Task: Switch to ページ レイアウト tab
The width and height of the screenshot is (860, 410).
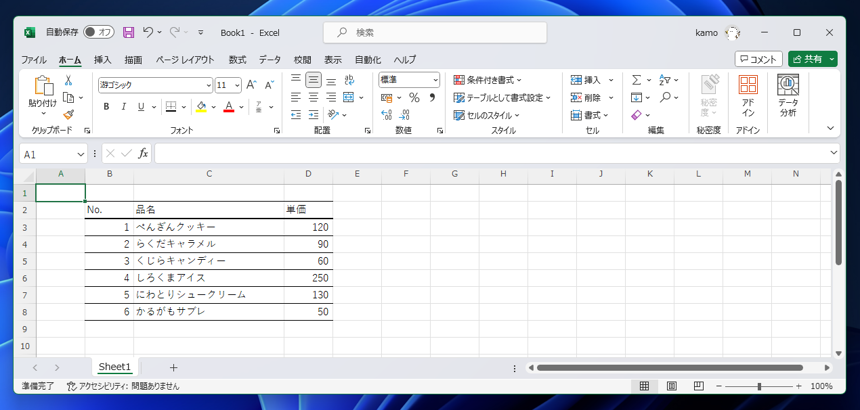Action: pyautogui.click(x=185, y=60)
